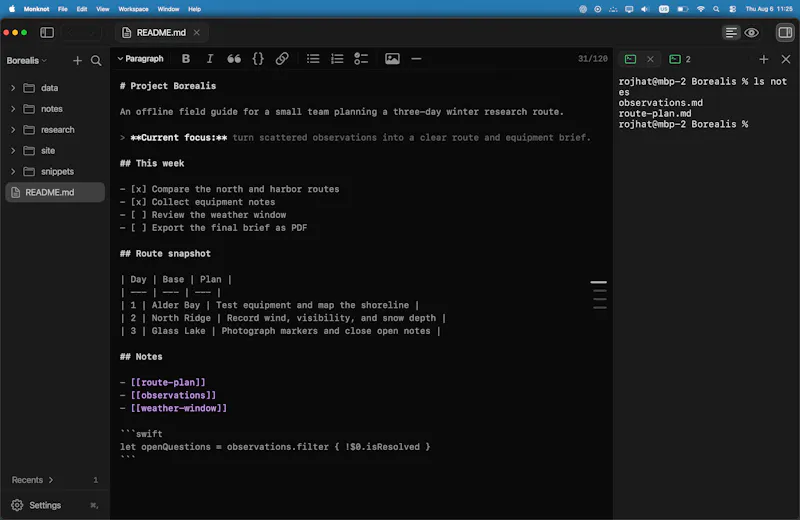Open Control Center in menu bar
800x520 pixels.
[732, 9]
